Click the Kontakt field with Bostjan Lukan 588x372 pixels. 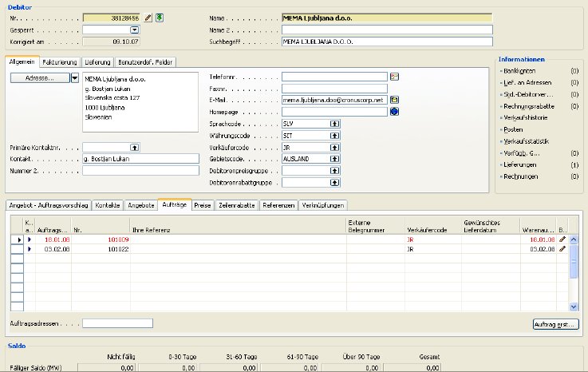pyautogui.click(x=140, y=159)
